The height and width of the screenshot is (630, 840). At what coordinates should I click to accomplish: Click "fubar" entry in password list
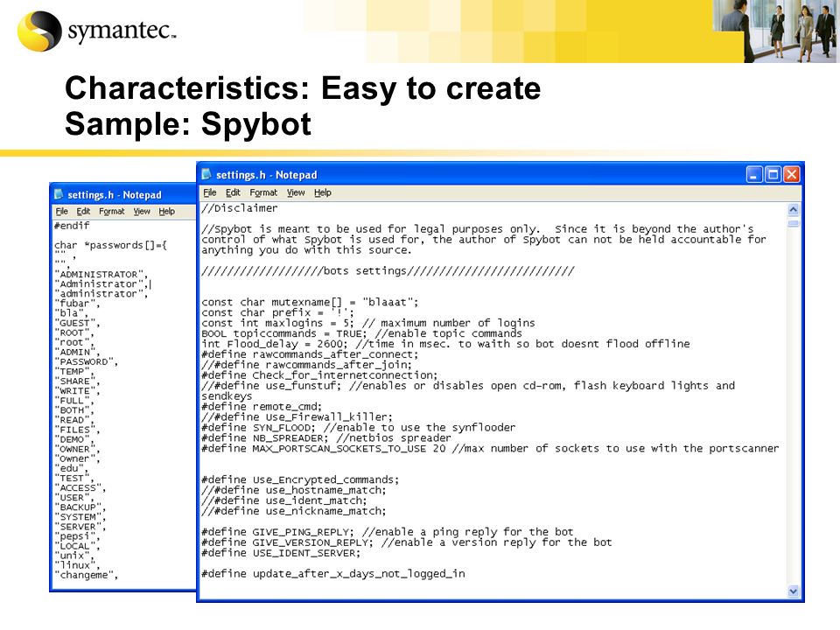(x=77, y=304)
